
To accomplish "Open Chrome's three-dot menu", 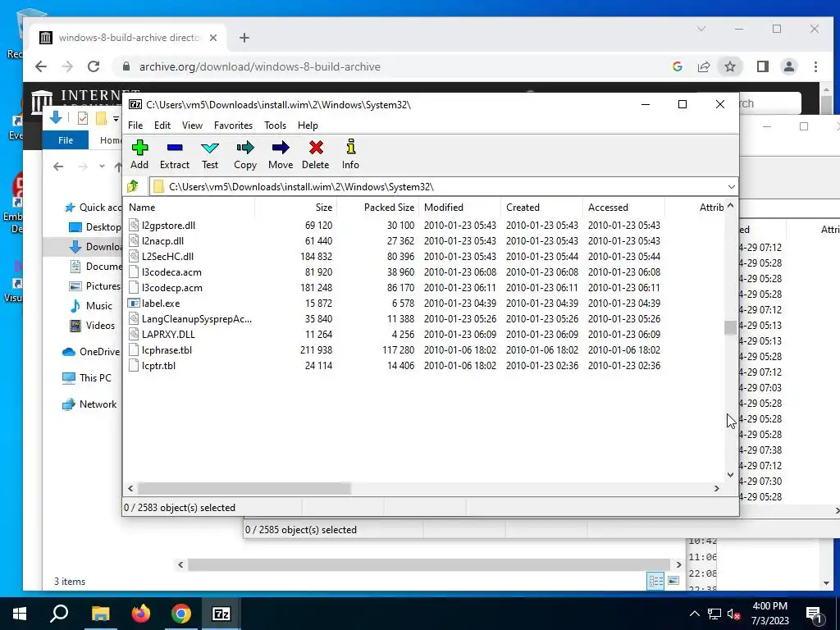I will 815,66.
